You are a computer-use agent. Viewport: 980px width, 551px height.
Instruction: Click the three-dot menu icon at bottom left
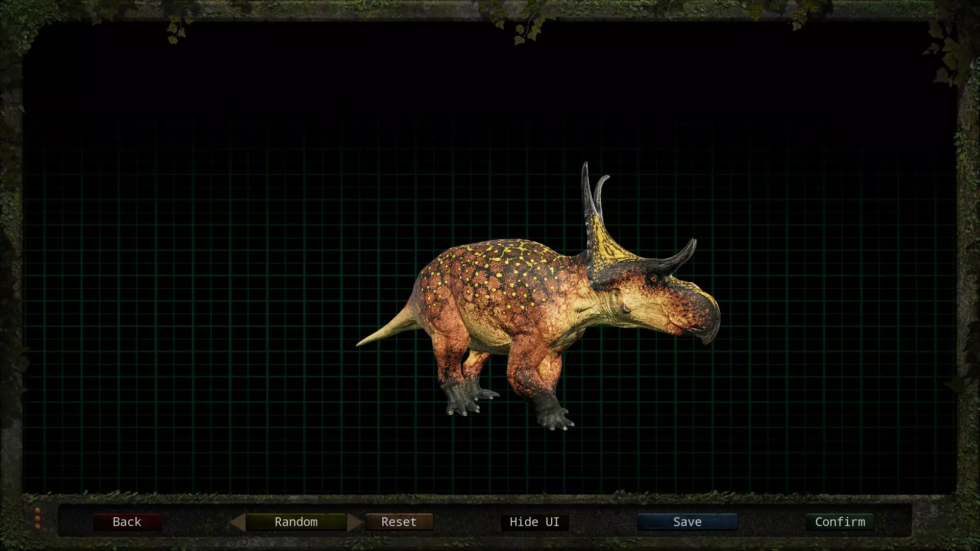tap(37, 518)
